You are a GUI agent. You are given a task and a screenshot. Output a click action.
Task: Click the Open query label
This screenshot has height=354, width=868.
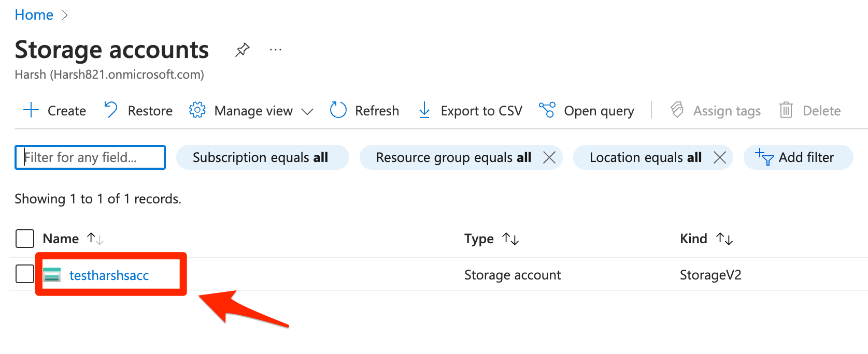(x=599, y=111)
